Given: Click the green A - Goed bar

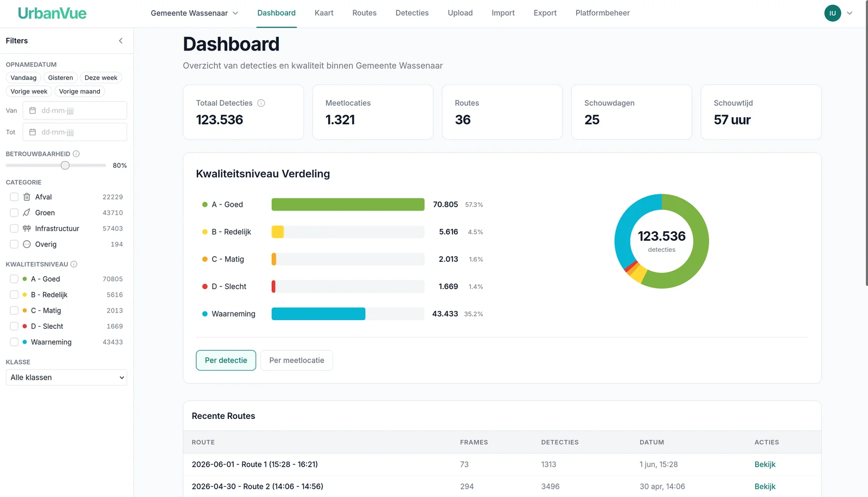Looking at the screenshot, I should 348,205.
